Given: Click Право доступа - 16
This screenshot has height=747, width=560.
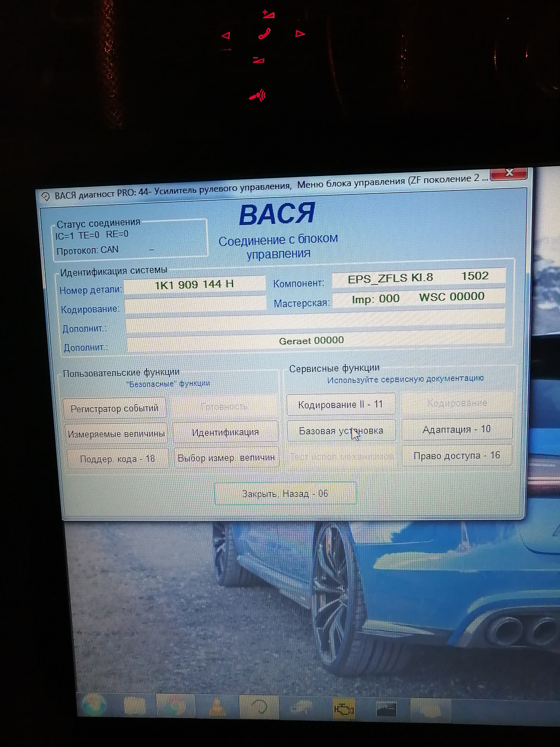Looking at the screenshot, I should [457, 455].
